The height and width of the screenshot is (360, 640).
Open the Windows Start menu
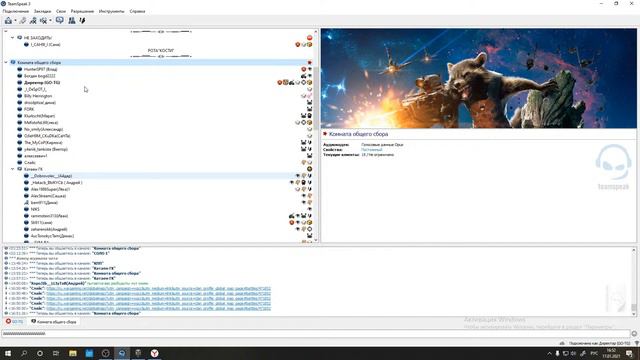[x=8, y=353]
